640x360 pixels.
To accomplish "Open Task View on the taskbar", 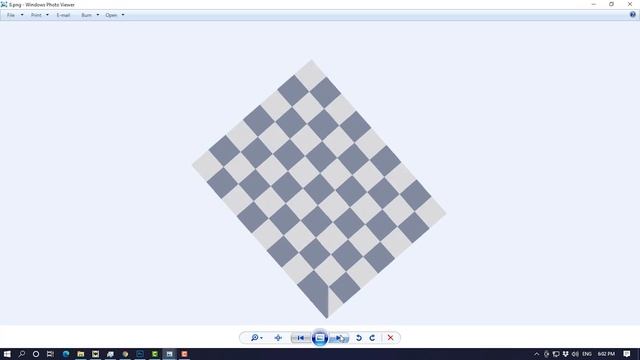I will pyautogui.click(x=50, y=354).
